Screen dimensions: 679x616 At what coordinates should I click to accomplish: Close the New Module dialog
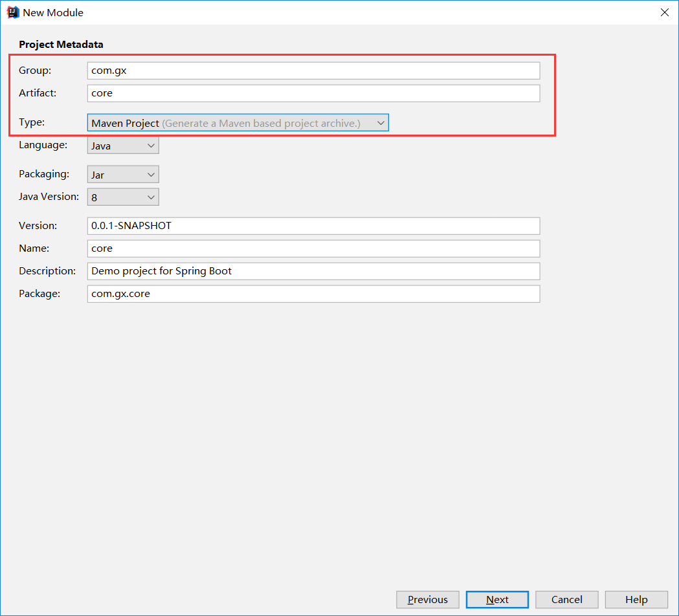pyautogui.click(x=664, y=12)
